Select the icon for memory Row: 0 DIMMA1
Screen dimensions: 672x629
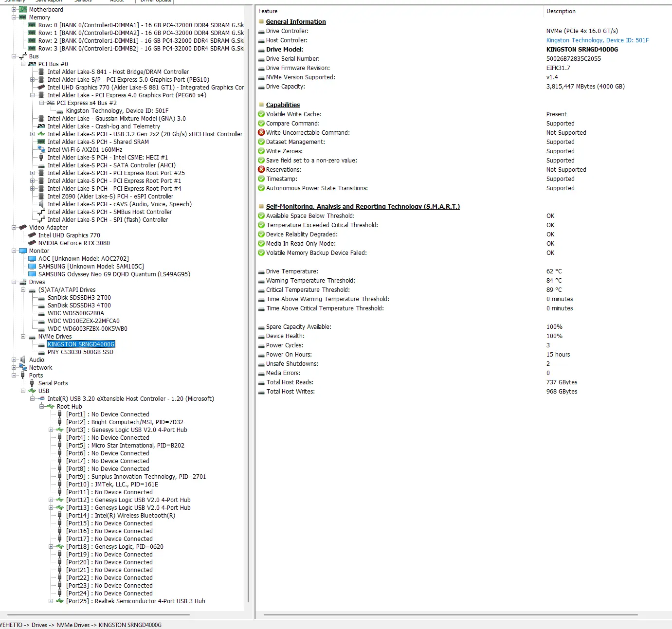pos(32,25)
